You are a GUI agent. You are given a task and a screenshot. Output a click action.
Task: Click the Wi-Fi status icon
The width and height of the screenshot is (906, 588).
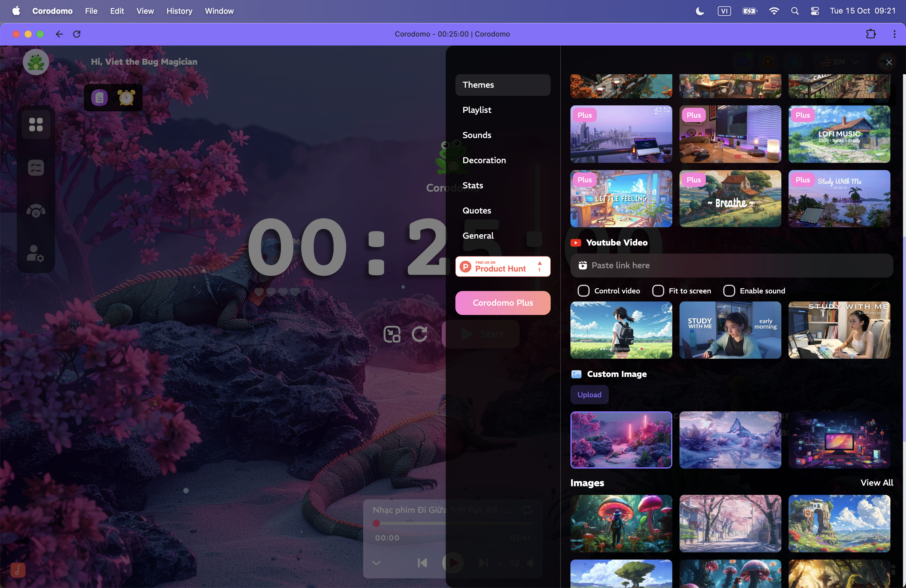(774, 11)
